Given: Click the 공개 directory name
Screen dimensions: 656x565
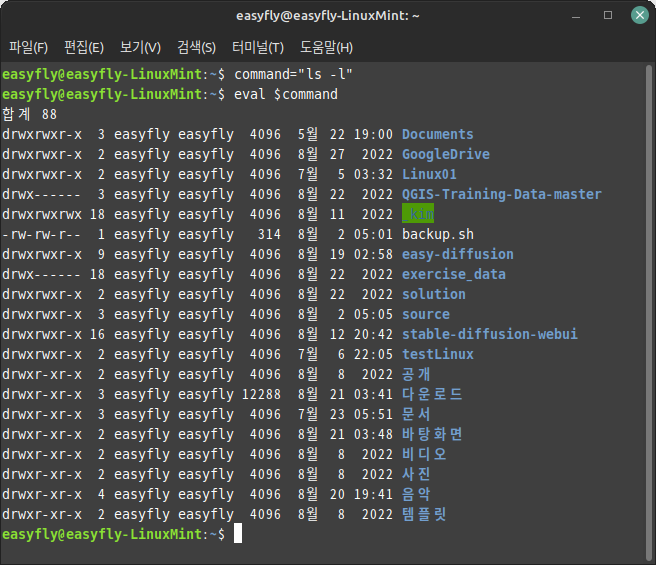Looking at the screenshot, I should [x=416, y=374].
